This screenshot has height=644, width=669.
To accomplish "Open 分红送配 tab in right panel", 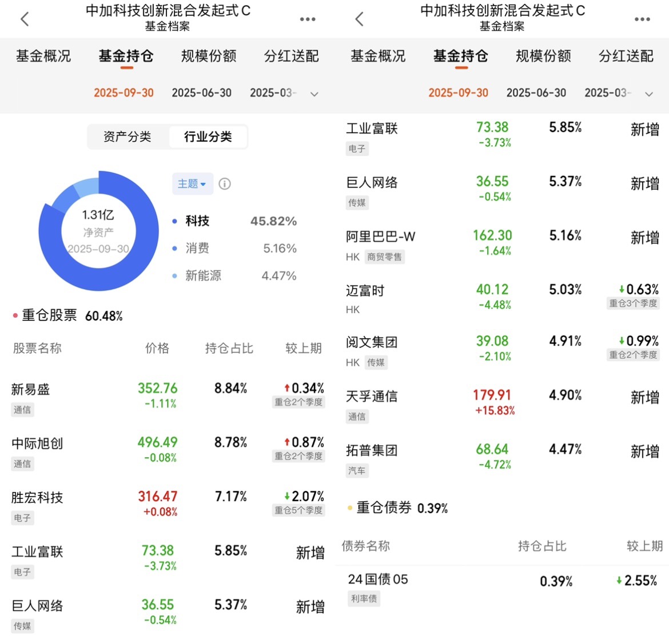I will pos(626,56).
